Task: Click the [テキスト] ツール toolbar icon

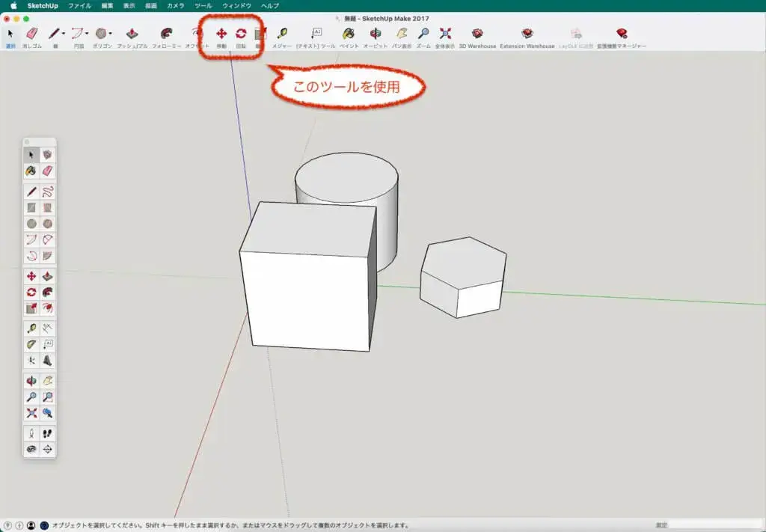Action: [x=316, y=34]
